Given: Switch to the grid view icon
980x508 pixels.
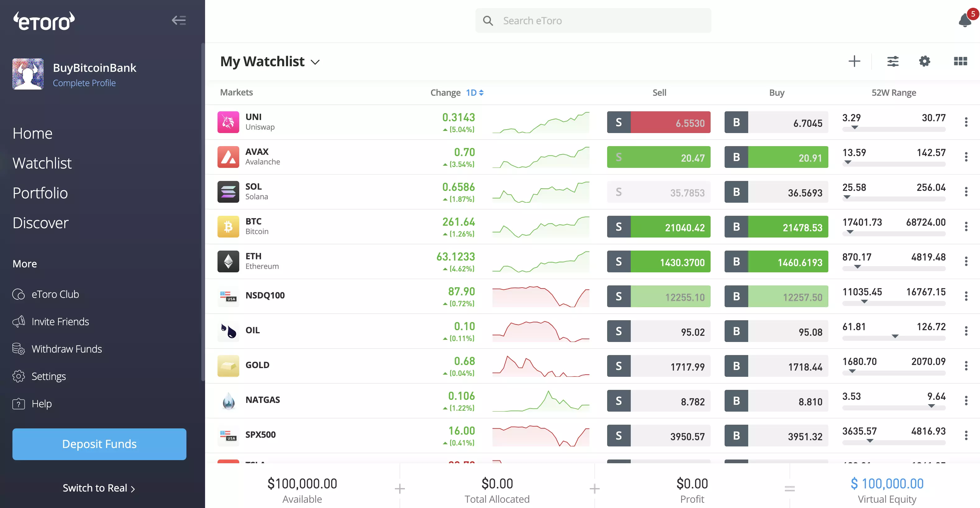Looking at the screenshot, I should click(x=960, y=61).
